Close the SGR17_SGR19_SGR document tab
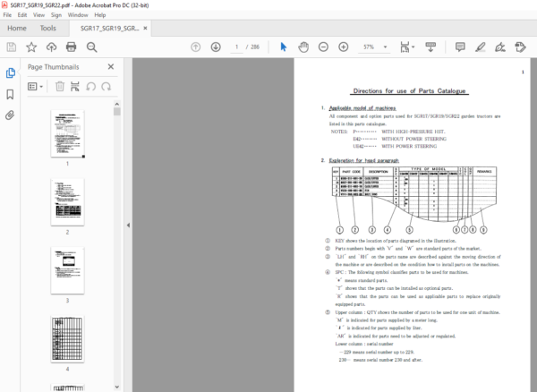The height and width of the screenshot is (392, 537). (145, 29)
